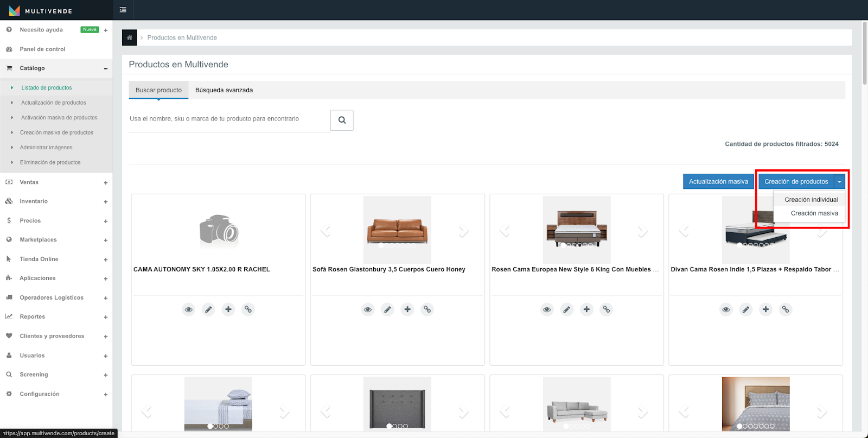The image size is (868, 438).
Task: Click the search magnifier button
Action: 342,120
